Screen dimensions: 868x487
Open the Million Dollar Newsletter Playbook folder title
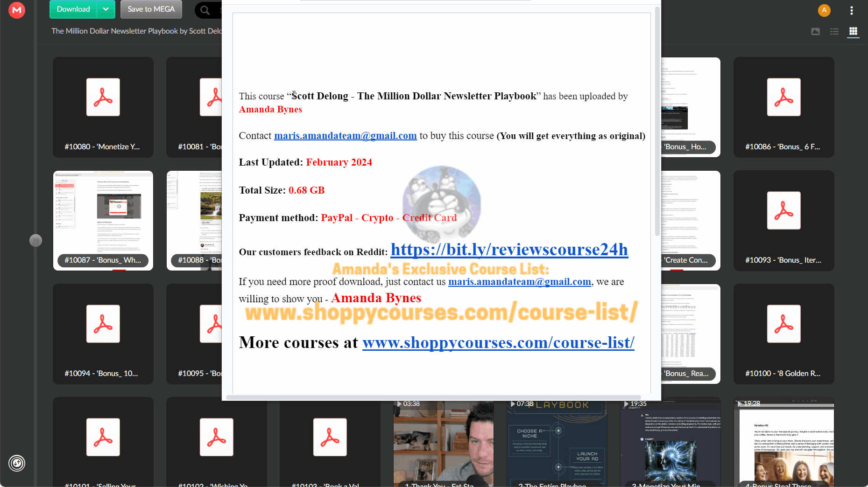136,31
